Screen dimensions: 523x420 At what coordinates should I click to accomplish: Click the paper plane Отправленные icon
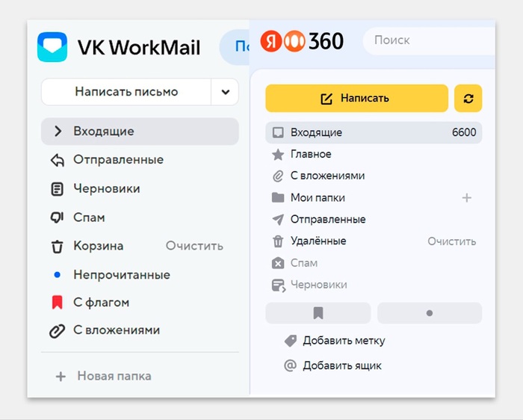[278, 219]
